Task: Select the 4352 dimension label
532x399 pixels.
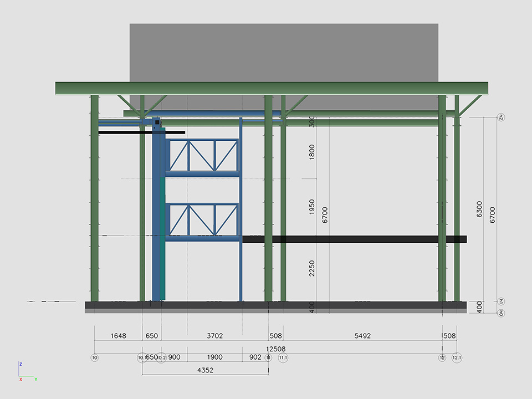Action: [x=205, y=370]
